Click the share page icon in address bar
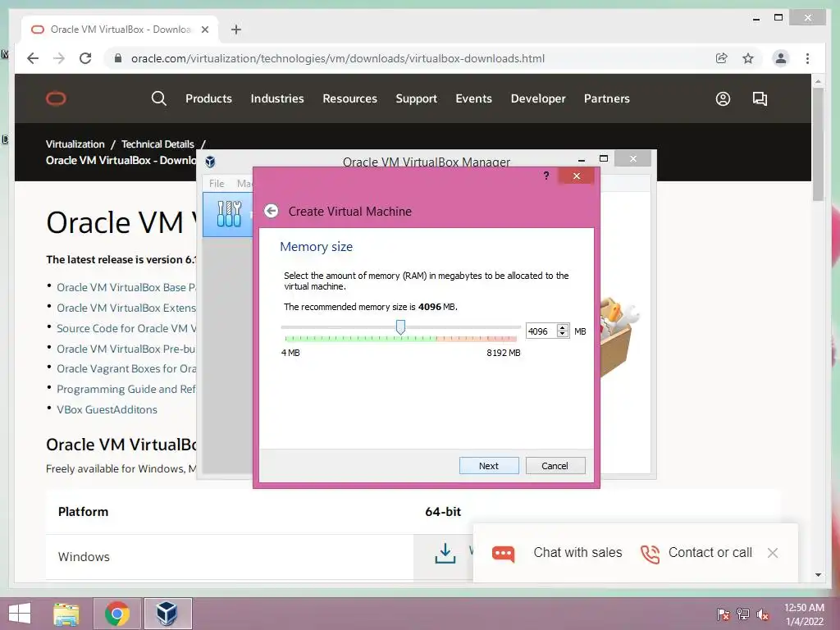This screenshot has width=840, height=630. click(722, 58)
